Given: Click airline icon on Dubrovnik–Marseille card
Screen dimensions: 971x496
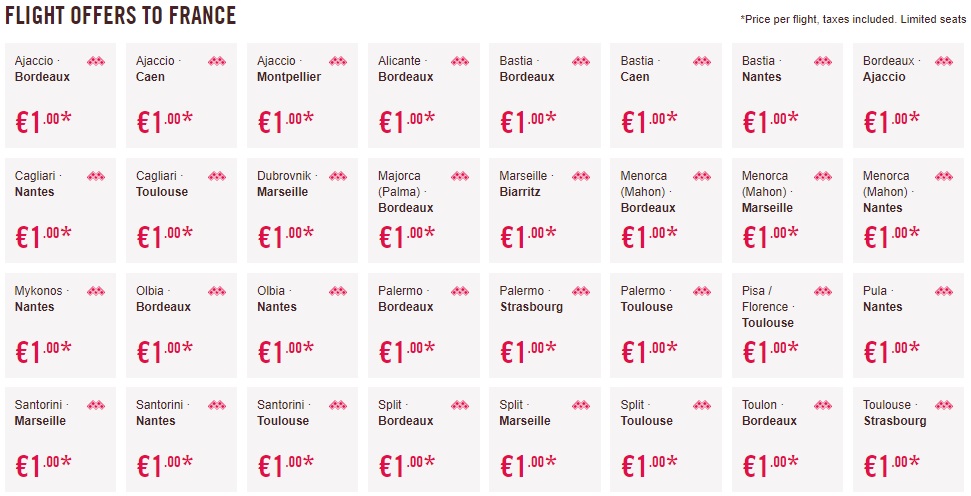Looking at the screenshot, I should [338, 177].
